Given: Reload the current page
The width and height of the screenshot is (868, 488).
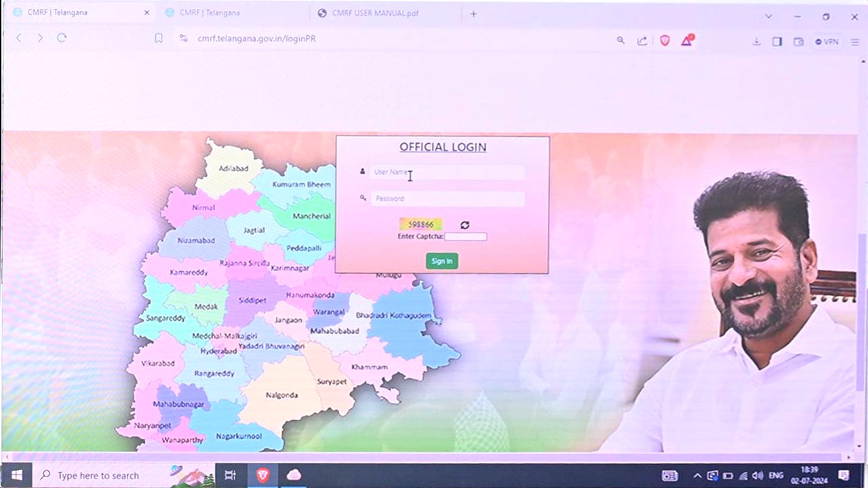Looking at the screenshot, I should tap(62, 39).
